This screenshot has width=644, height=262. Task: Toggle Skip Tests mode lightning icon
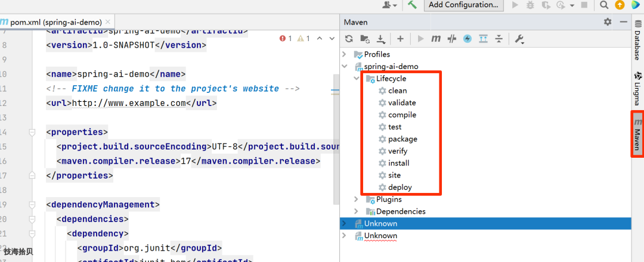click(x=467, y=39)
